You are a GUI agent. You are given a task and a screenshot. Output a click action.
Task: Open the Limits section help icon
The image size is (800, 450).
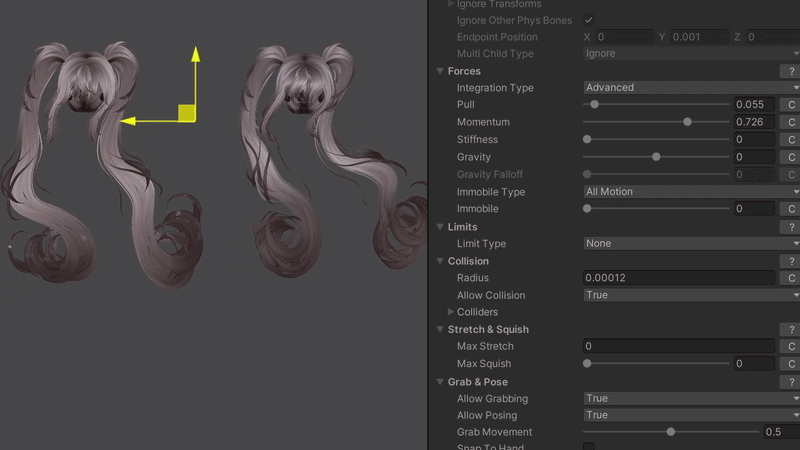point(791,227)
